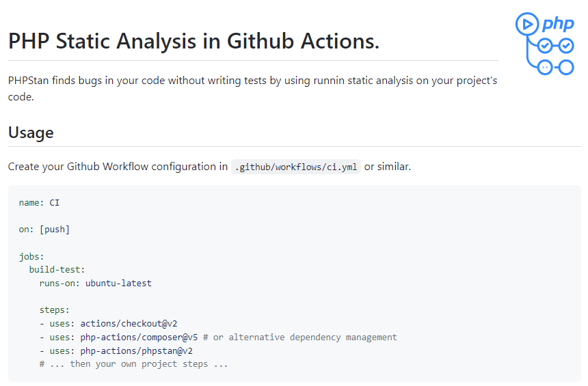Click the 'php' text in the logo

[558, 25]
